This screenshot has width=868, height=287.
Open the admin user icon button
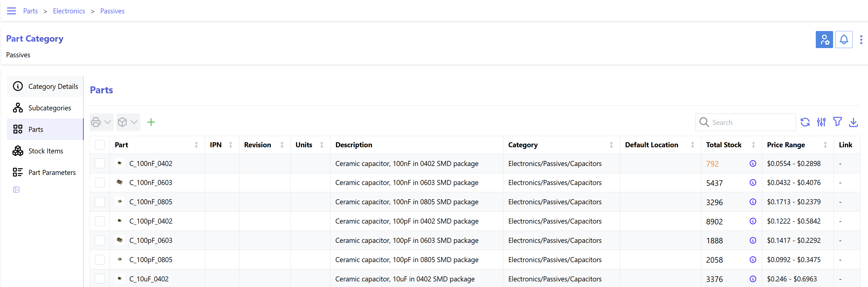coord(824,40)
